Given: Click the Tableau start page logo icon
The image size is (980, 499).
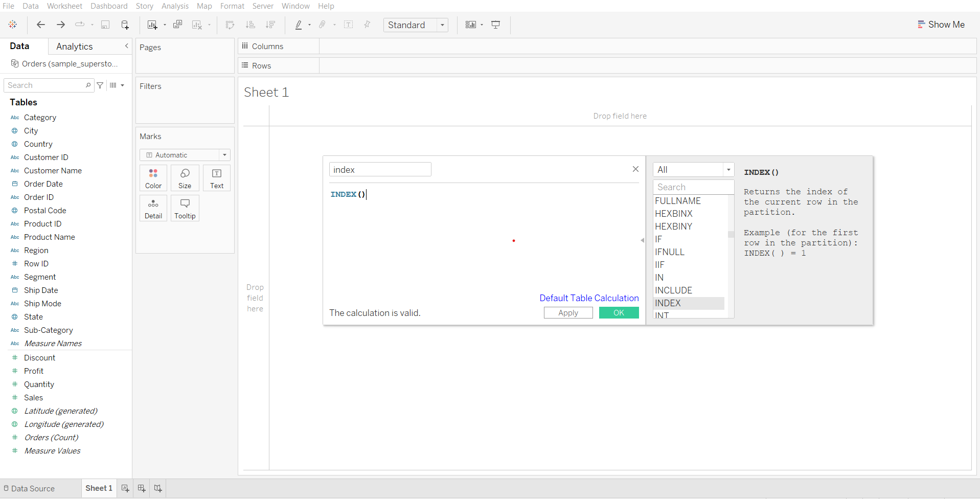Looking at the screenshot, I should pyautogui.click(x=13, y=25).
